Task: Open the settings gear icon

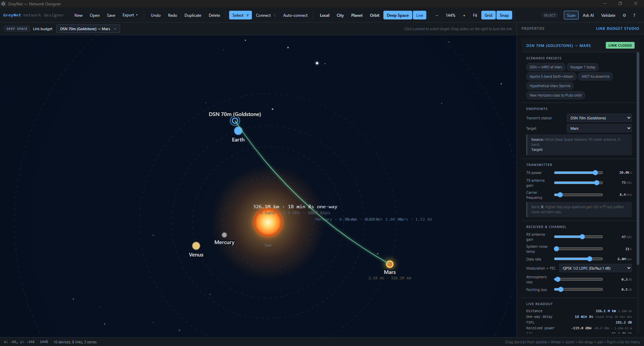Action: pos(624,15)
